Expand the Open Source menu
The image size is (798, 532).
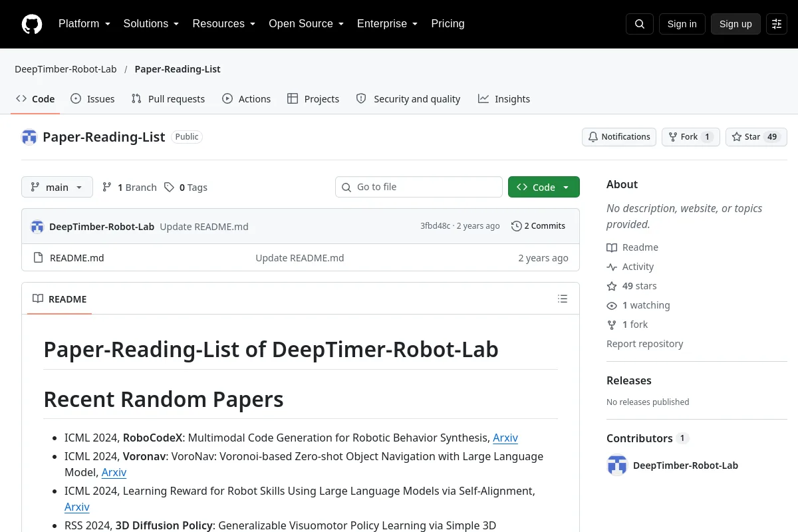[x=306, y=24]
